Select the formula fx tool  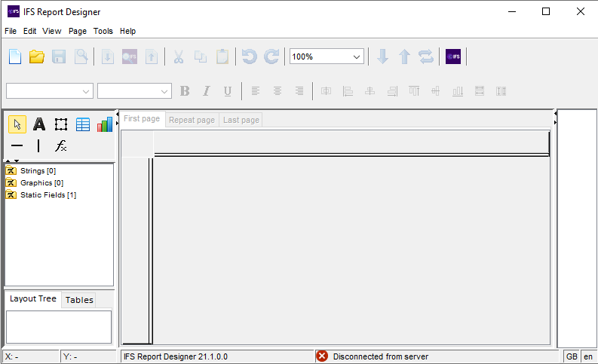point(61,146)
